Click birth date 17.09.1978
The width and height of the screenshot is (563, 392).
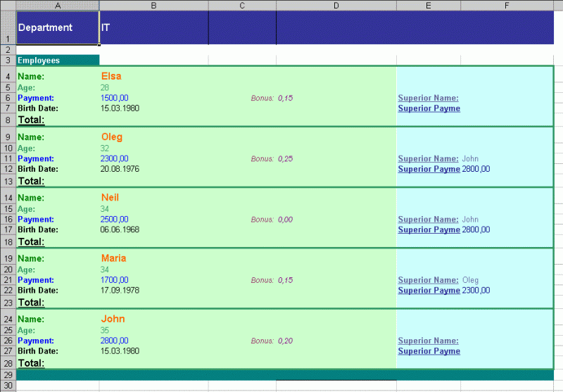(120, 291)
